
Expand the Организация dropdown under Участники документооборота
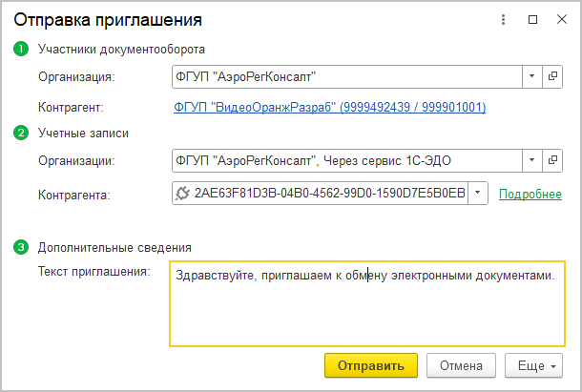click(x=531, y=76)
